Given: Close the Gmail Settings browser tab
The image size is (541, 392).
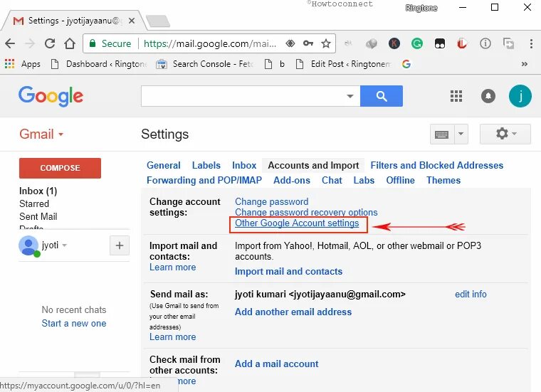Looking at the screenshot, I should click(x=132, y=21).
